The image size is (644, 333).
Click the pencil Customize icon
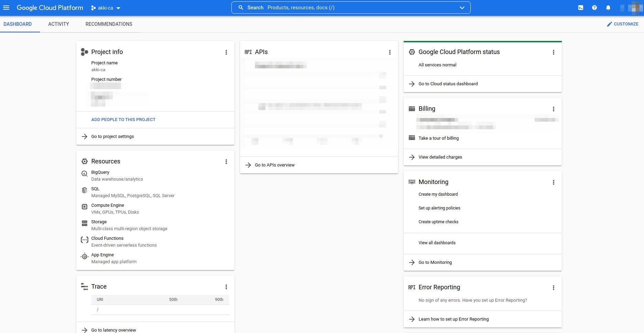[610, 24]
